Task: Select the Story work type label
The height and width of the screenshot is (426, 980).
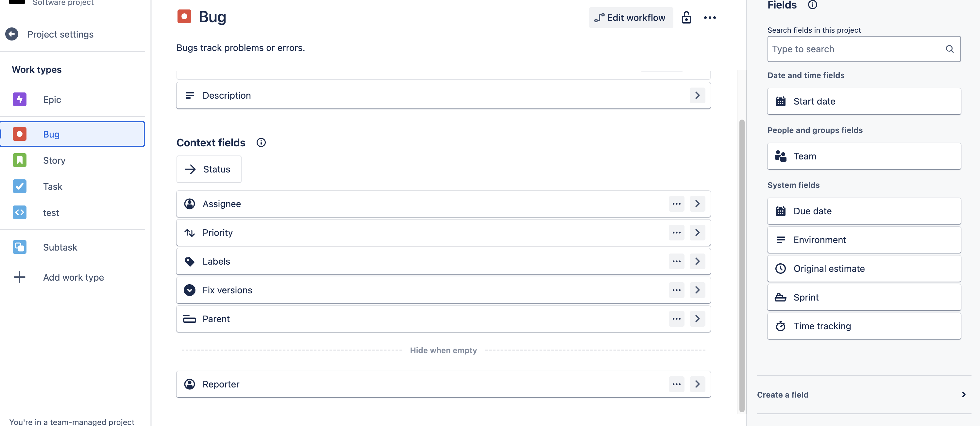Action: pos(54,160)
